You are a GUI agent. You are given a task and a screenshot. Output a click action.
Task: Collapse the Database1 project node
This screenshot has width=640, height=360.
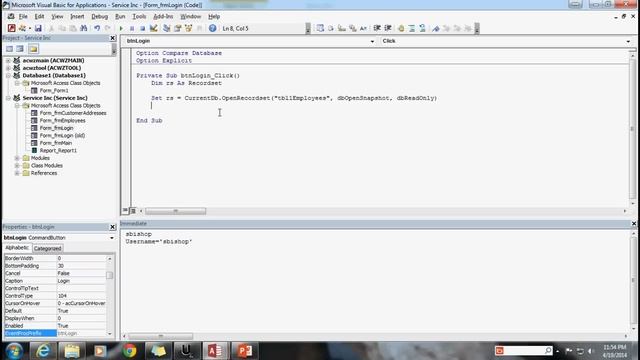coord(8,76)
